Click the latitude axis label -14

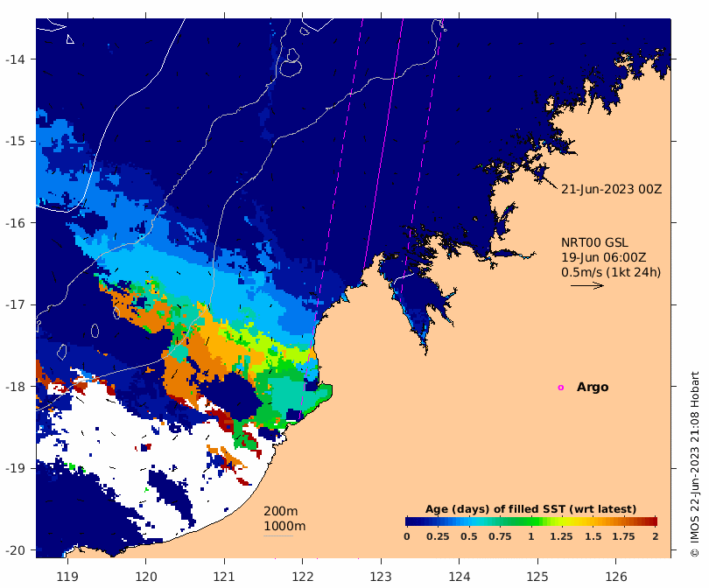point(15,59)
